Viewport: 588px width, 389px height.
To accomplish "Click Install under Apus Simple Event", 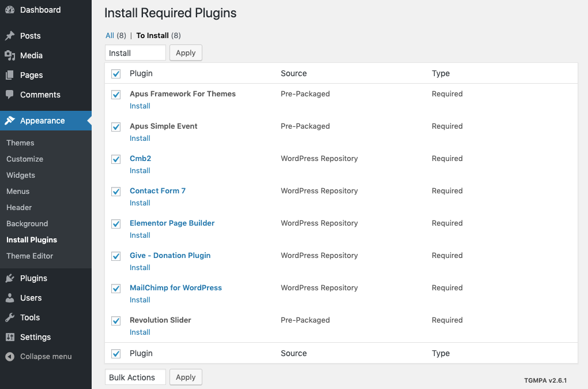I will pos(140,138).
